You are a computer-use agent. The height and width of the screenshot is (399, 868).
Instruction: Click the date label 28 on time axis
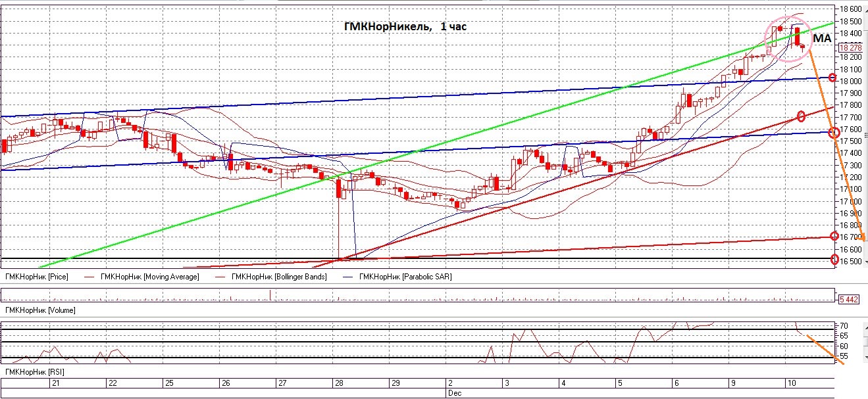click(339, 383)
